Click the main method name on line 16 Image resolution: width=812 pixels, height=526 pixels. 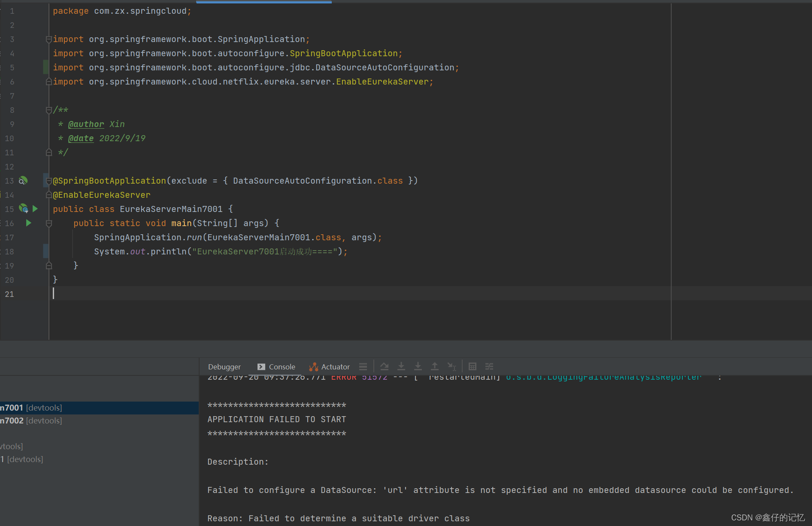(x=181, y=223)
